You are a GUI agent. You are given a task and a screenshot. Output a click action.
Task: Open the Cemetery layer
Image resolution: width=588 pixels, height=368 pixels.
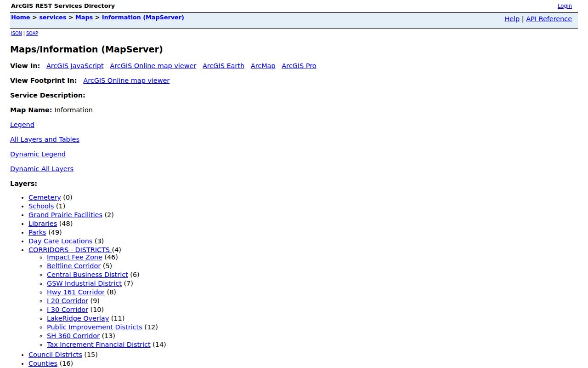tap(45, 197)
